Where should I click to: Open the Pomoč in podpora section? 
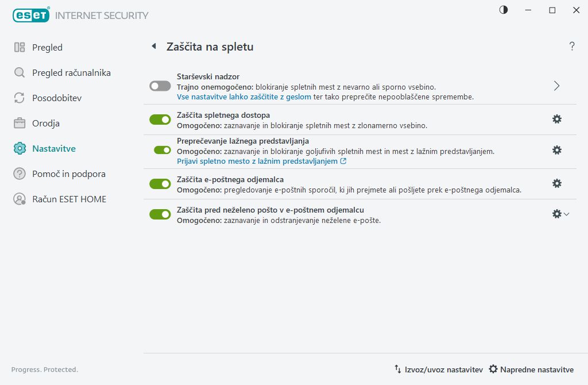tap(68, 174)
